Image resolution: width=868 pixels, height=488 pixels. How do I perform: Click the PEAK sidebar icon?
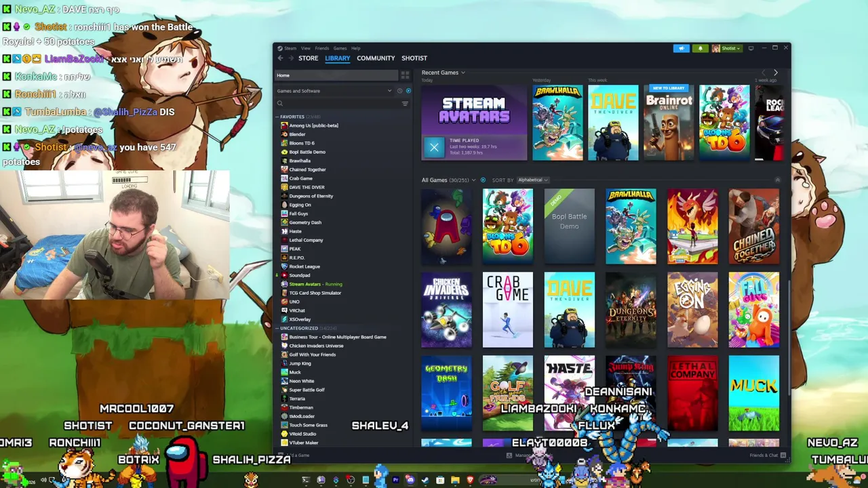(284, 249)
